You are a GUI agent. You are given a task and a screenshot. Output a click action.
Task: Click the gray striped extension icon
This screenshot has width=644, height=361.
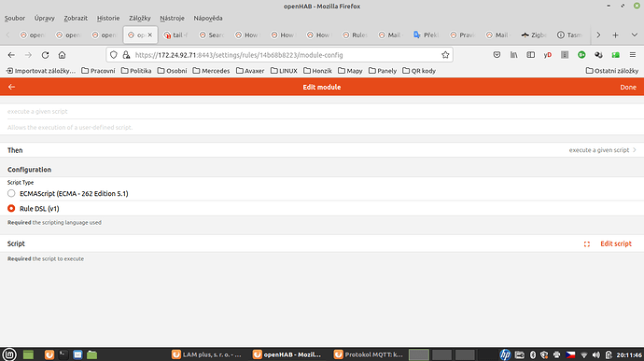tap(565, 55)
